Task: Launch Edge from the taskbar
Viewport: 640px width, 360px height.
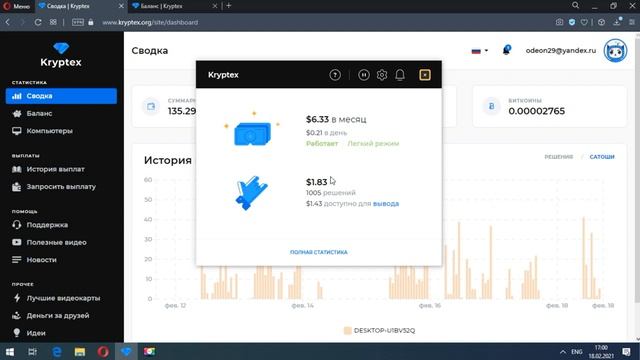Action: click(x=56, y=351)
